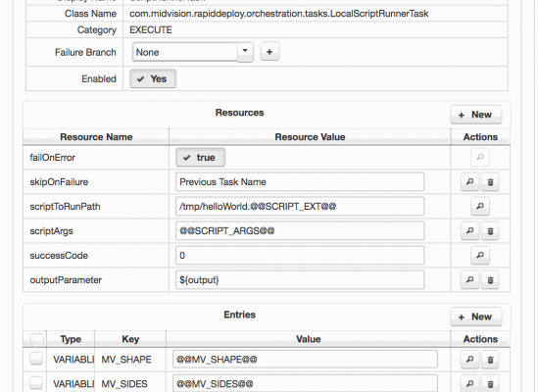Click plus button next to Failure Branch
Screen dimensions: 539x392
click(269, 52)
